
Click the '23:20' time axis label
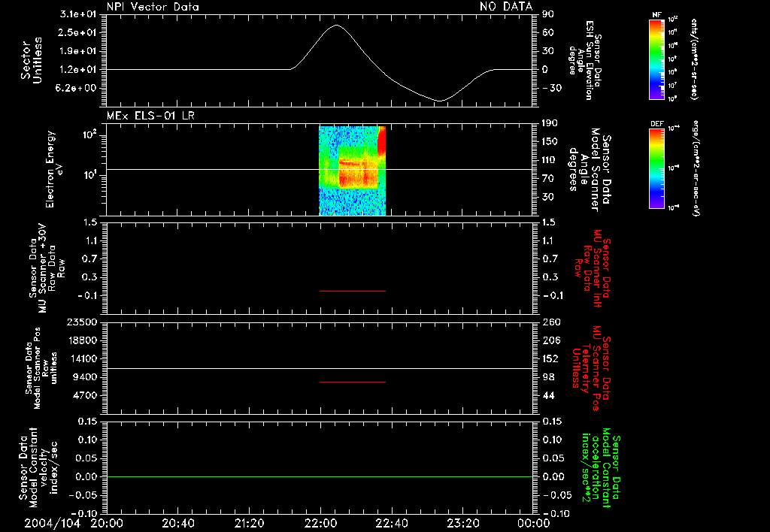tap(462, 523)
